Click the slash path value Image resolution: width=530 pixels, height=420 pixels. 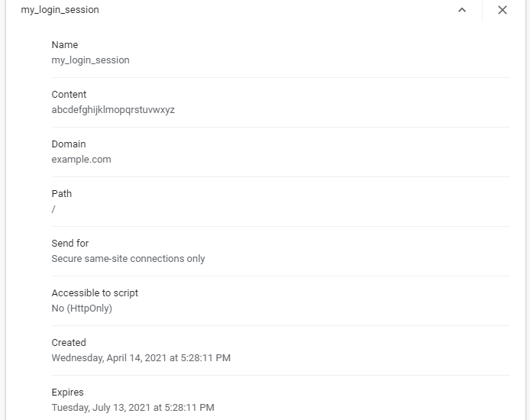tap(53, 209)
